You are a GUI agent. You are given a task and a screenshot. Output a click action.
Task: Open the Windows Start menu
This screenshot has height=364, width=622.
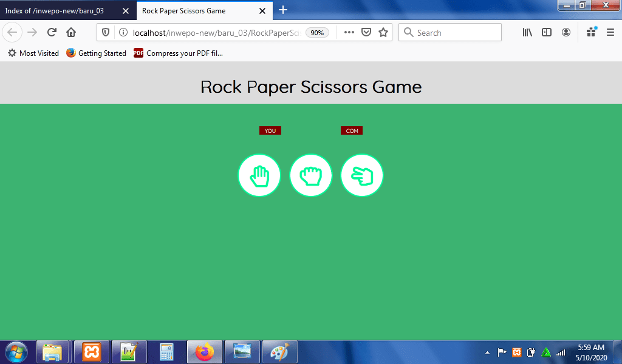(x=16, y=352)
